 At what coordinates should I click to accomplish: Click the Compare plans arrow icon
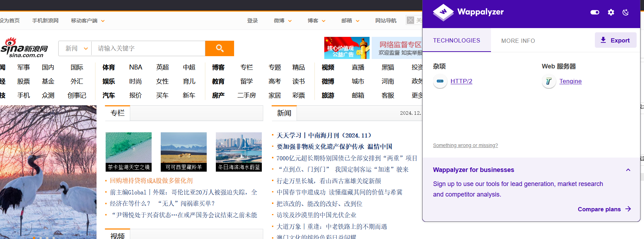coord(628,209)
